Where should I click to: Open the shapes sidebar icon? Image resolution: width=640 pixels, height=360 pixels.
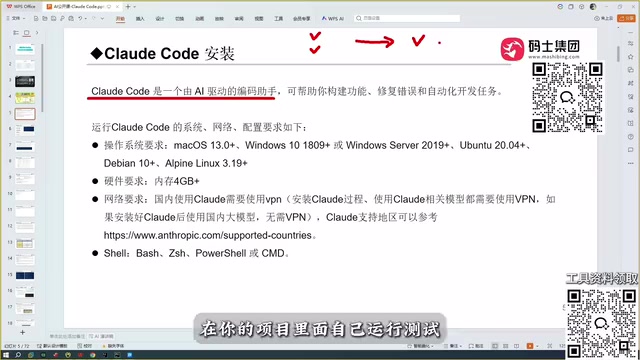(x=631, y=70)
